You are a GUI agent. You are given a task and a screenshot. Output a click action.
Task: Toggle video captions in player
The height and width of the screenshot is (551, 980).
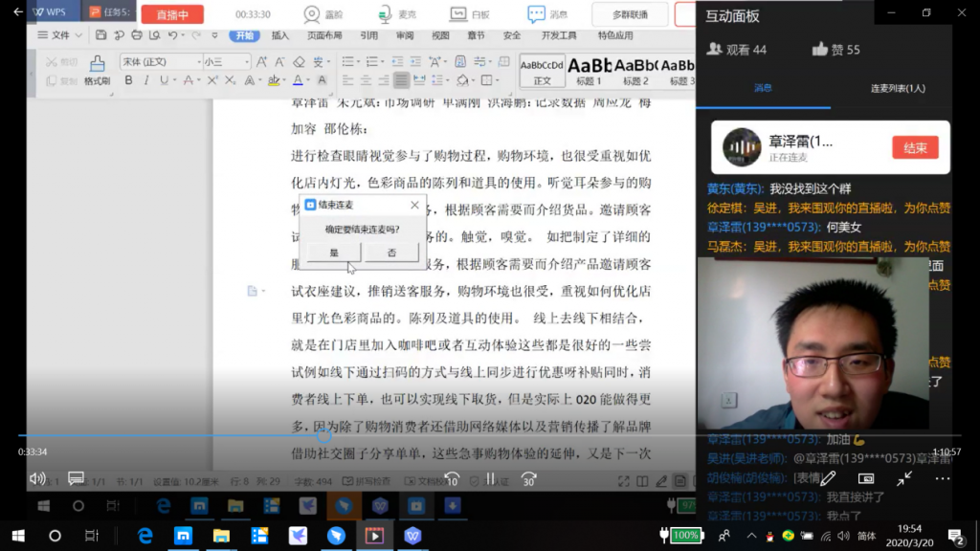tap(76, 479)
